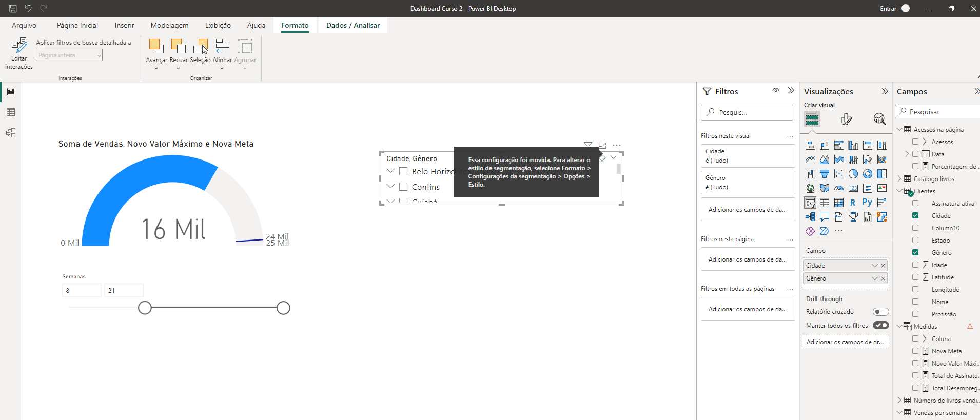This screenshot has height=420, width=980.
Task: Switch to the Exibição tab
Action: pyautogui.click(x=218, y=25)
